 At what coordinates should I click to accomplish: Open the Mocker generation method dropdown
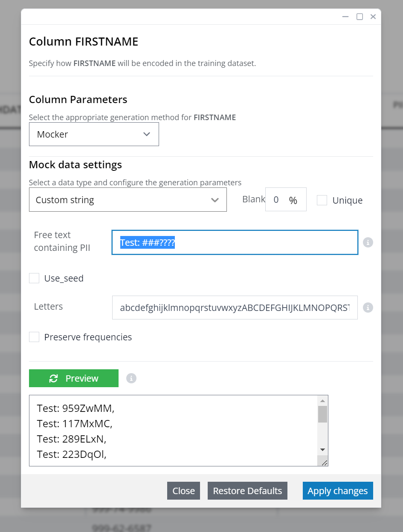click(94, 134)
